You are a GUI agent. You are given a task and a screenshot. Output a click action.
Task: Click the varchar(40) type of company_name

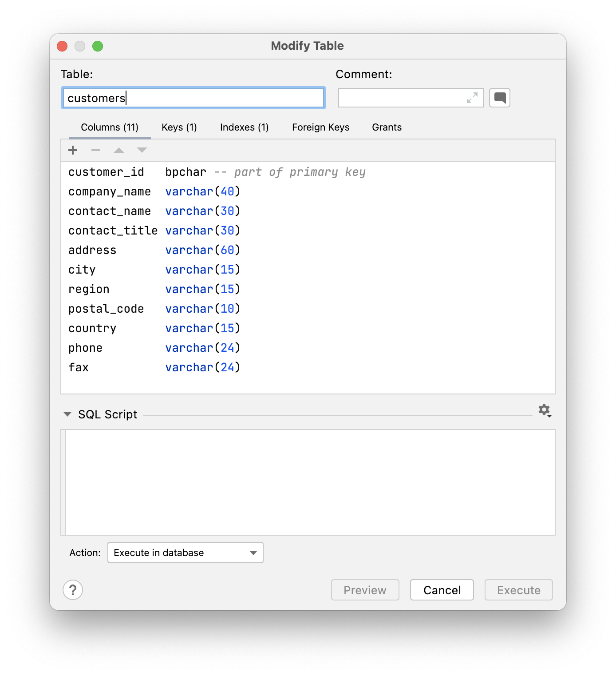coord(203,191)
